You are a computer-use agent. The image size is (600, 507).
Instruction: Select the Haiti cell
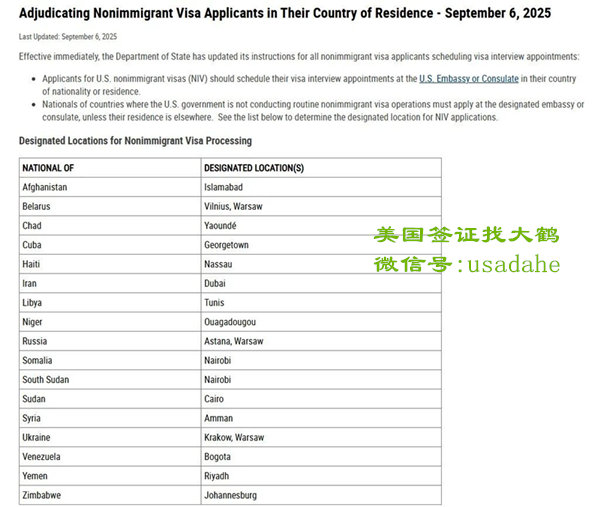pyautogui.click(x=110, y=264)
